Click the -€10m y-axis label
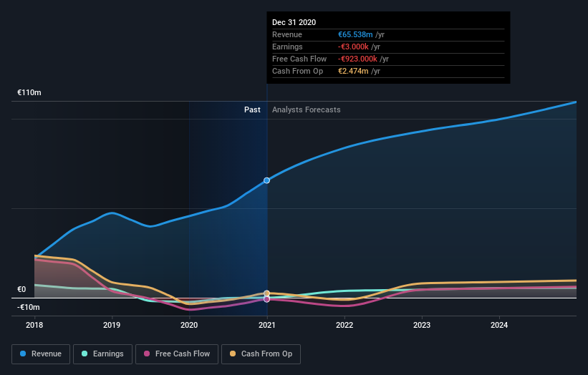Image resolution: width=588 pixels, height=375 pixels. pyautogui.click(x=28, y=308)
